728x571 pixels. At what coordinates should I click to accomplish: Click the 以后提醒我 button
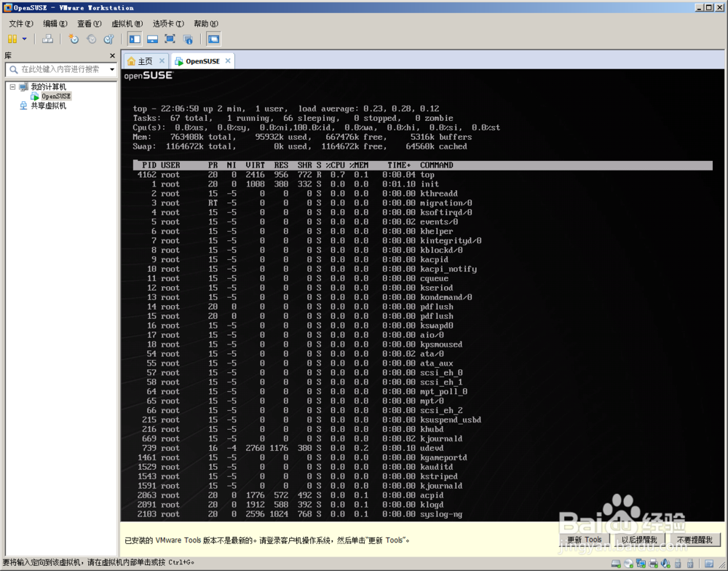pos(639,540)
